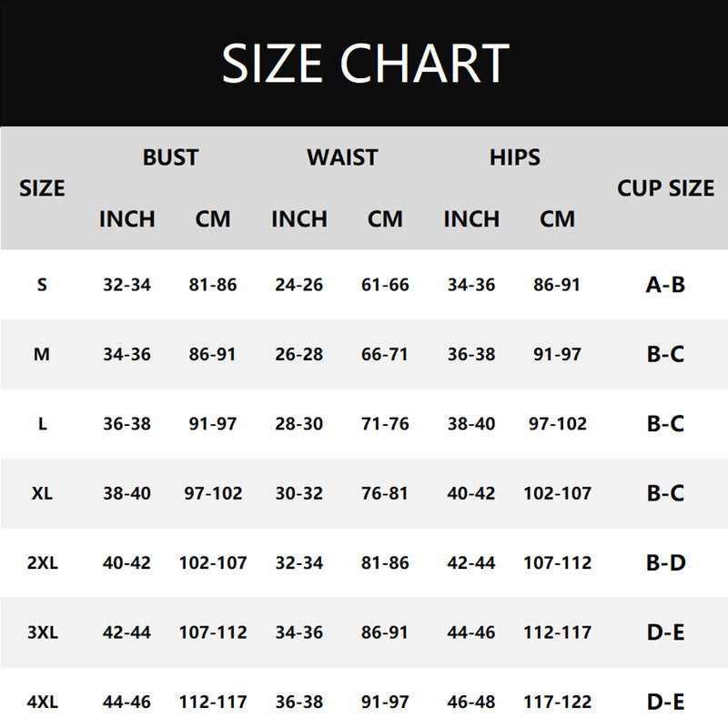Click the SIZE CHART title

pos(366,63)
